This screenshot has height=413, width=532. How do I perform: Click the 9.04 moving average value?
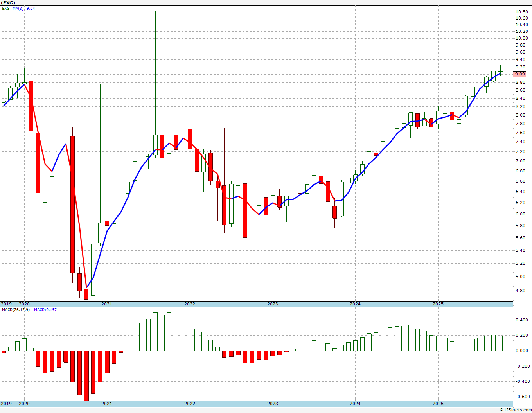[31, 8]
